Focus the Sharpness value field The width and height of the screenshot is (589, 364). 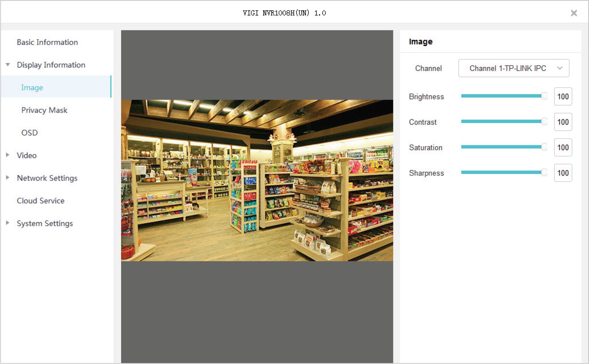(x=563, y=173)
